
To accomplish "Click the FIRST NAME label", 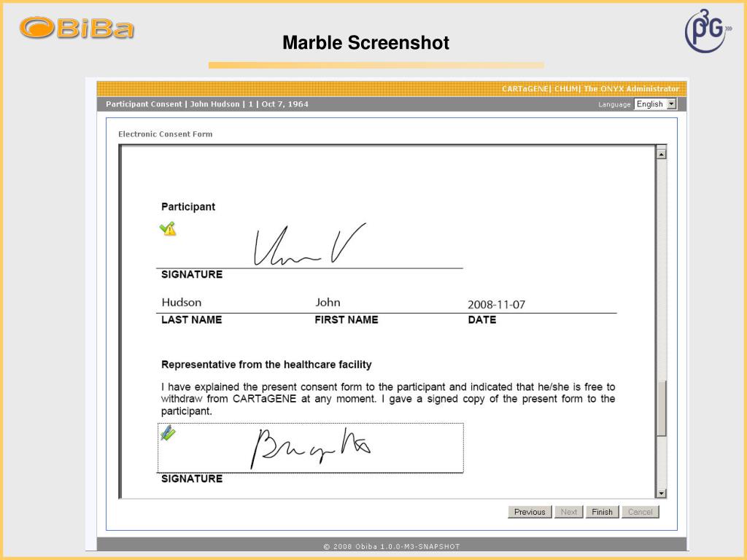I will point(347,320).
